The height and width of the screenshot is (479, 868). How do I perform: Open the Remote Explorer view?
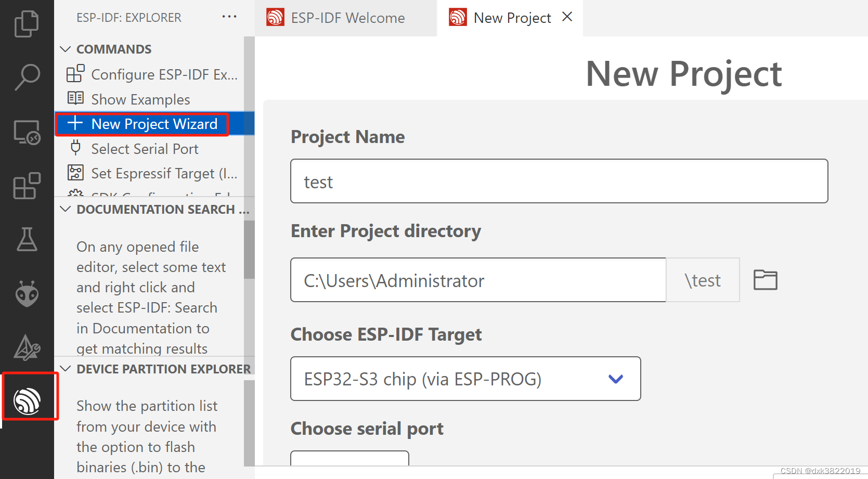coord(27,132)
